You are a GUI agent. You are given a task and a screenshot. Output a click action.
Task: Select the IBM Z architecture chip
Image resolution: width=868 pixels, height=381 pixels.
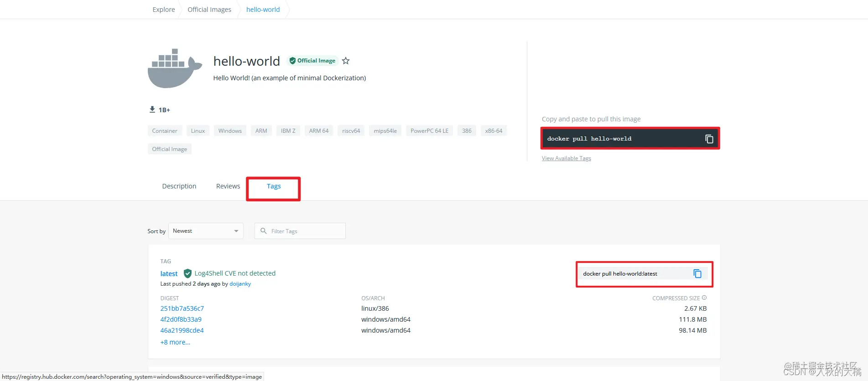coord(288,131)
